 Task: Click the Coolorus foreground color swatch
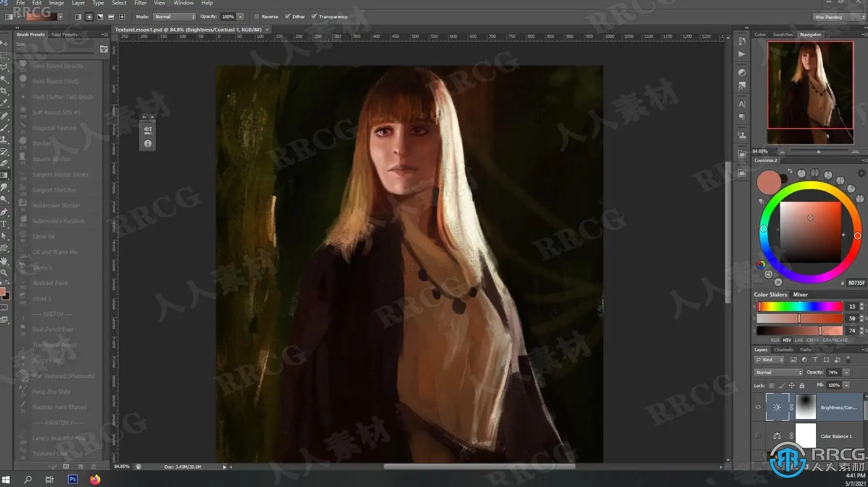(768, 182)
